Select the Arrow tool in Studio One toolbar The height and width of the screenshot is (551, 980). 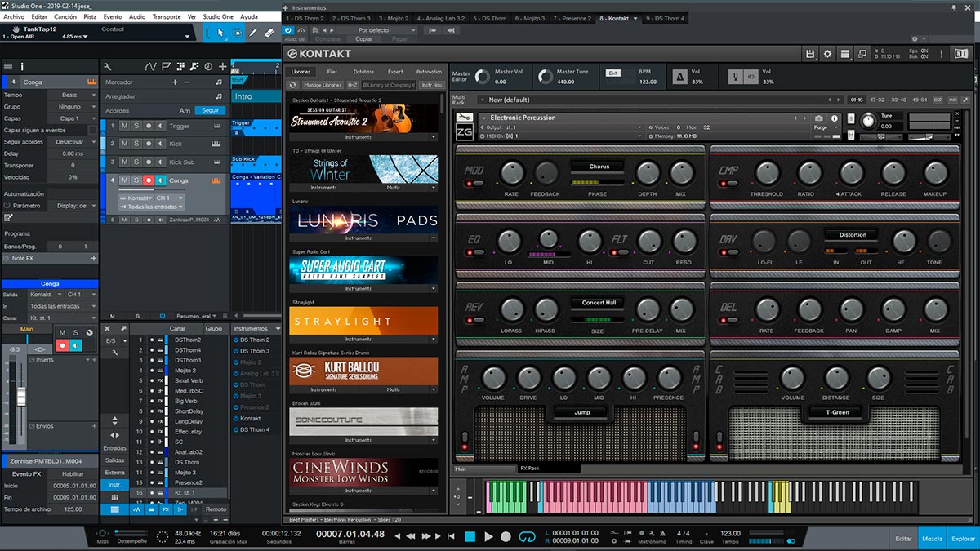(x=220, y=33)
